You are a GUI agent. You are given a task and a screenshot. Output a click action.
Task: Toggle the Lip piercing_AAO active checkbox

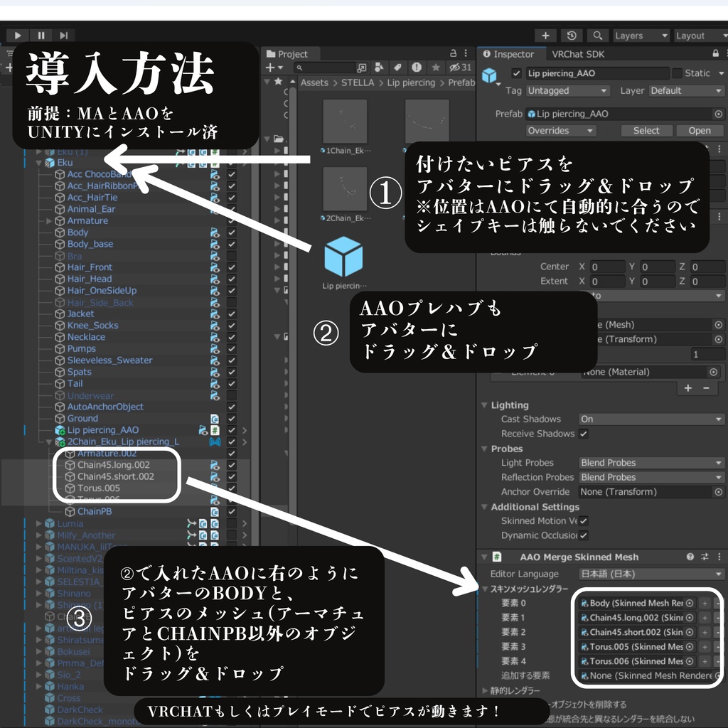516,73
